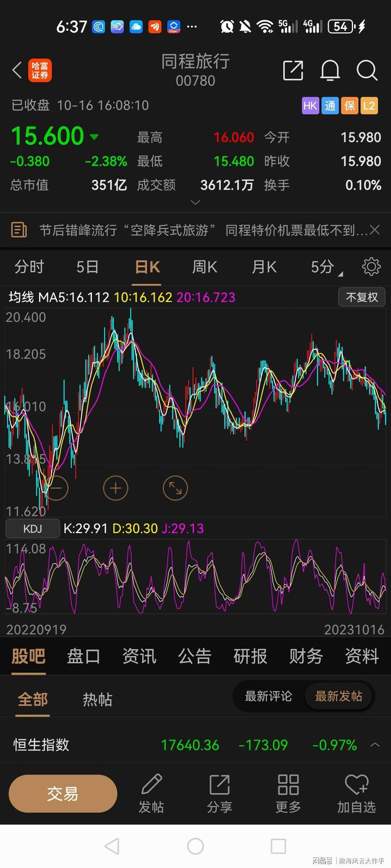Tap the KDJ indicator sub-chart
The width and height of the screenshot is (391, 868).
coord(195,577)
